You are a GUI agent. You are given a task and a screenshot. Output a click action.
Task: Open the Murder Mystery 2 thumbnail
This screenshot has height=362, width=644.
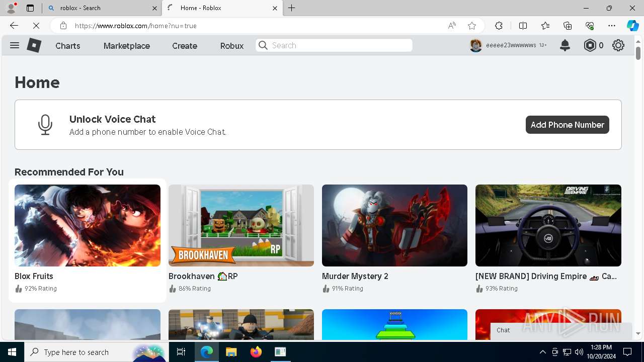click(394, 225)
